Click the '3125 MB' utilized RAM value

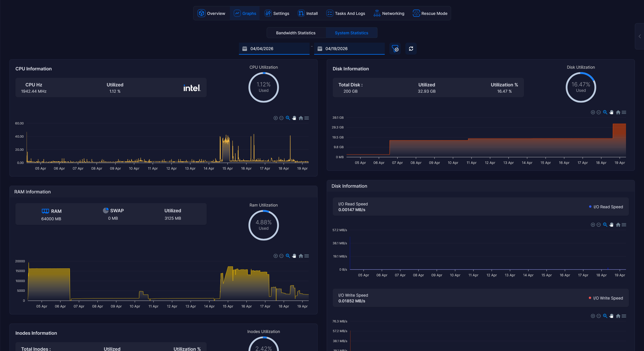tap(173, 218)
